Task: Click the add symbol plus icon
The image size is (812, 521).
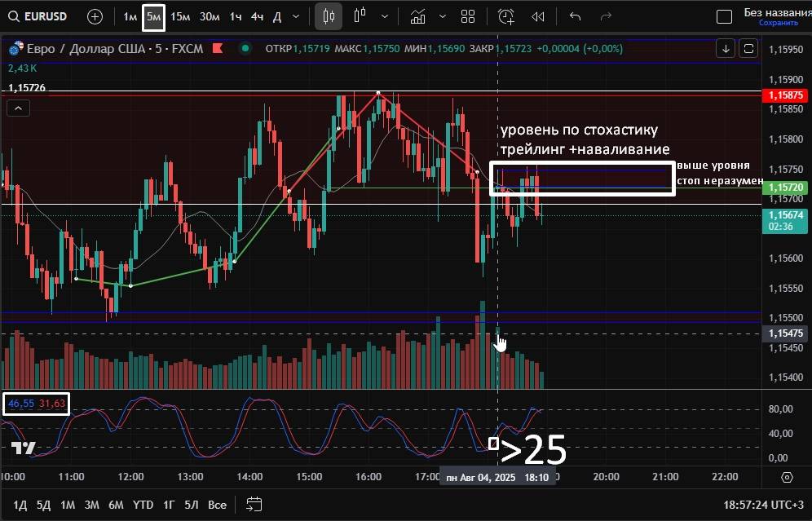Action: 95,16
